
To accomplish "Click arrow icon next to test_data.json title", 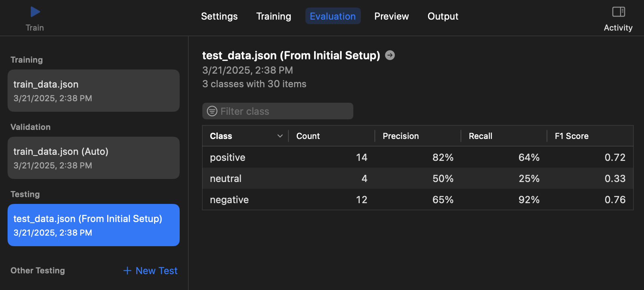I will pos(390,56).
